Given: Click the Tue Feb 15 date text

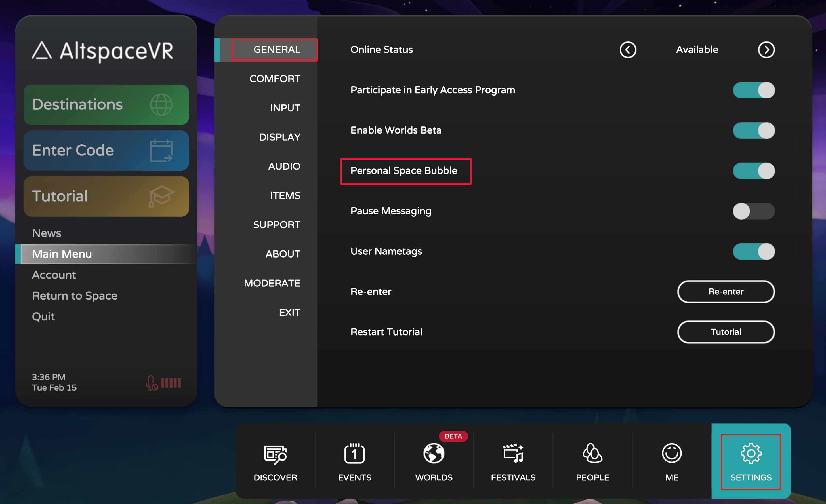Looking at the screenshot, I should pos(54,387).
